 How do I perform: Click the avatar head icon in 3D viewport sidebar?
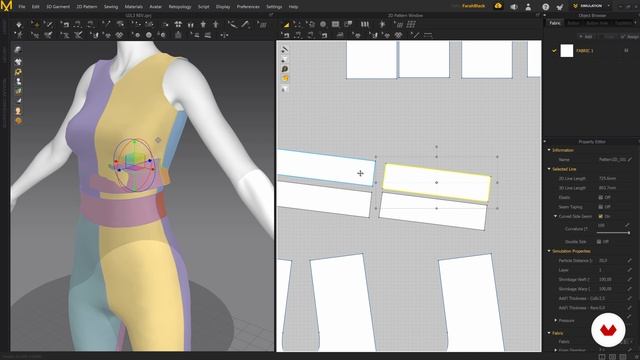pos(18,111)
